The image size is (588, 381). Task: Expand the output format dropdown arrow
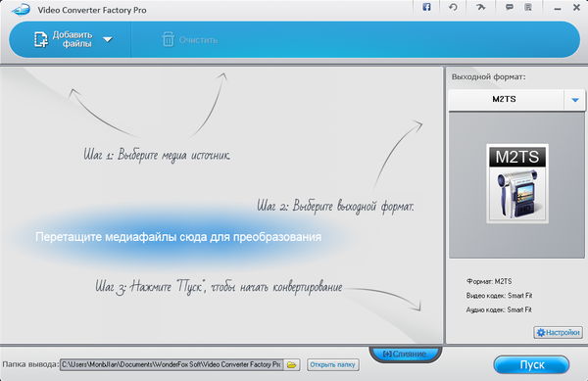coord(575,100)
